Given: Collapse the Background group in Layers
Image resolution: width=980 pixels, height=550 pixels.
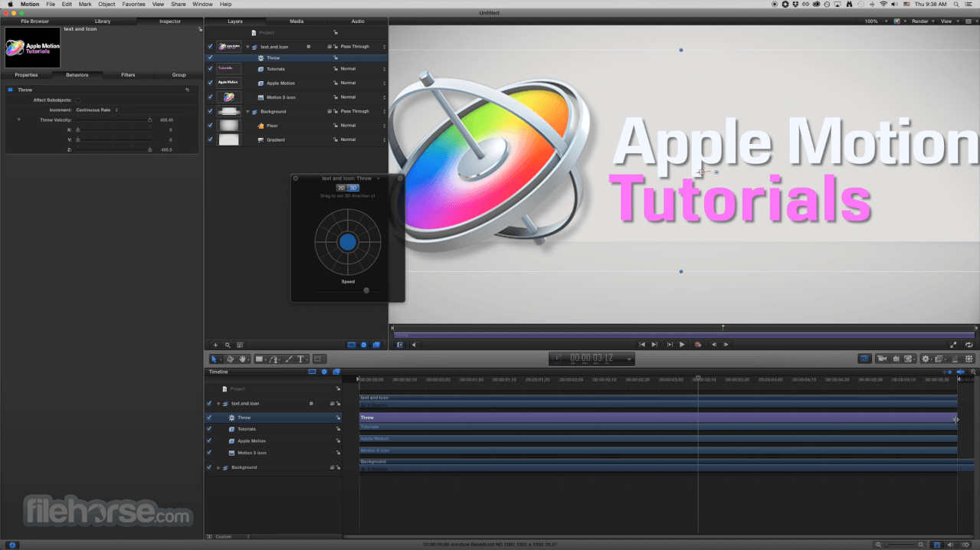Looking at the screenshot, I should 247,111.
